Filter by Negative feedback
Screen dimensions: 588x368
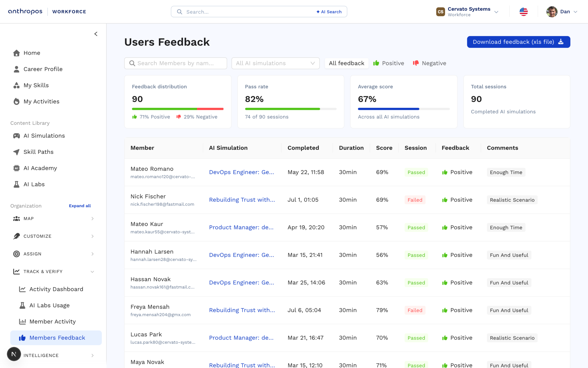(x=430, y=63)
